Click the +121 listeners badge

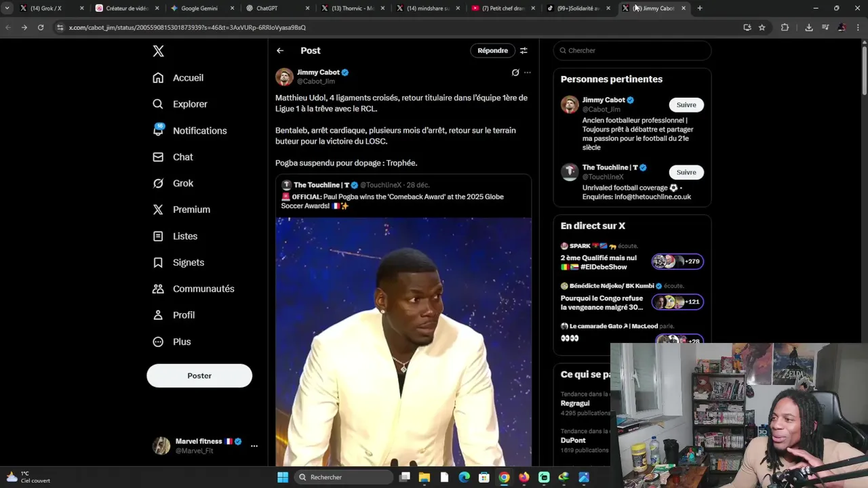click(677, 302)
